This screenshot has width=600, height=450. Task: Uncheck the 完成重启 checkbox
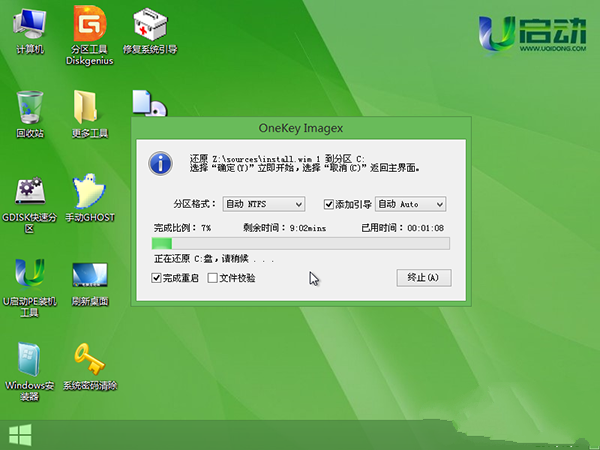[156, 278]
